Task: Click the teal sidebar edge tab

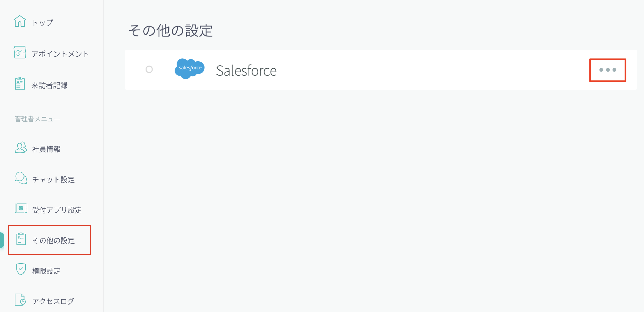Action: [x=2, y=240]
